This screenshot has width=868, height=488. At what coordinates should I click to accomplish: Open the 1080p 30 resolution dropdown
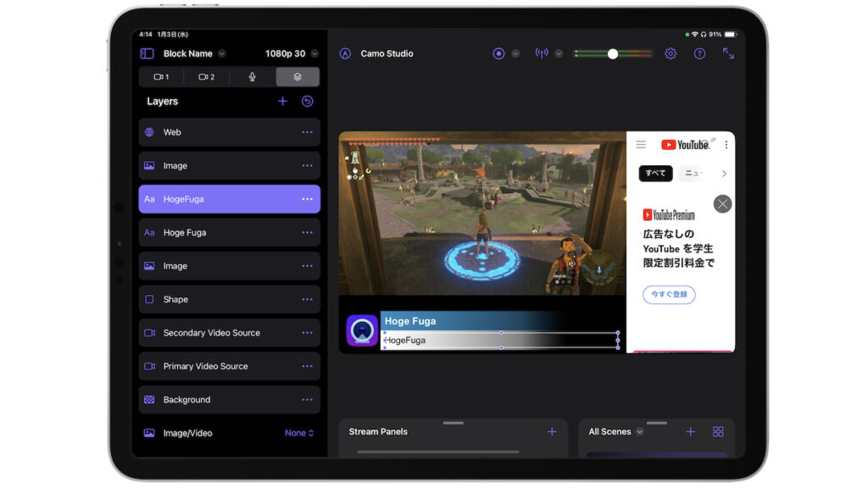click(x=314, y=53)
